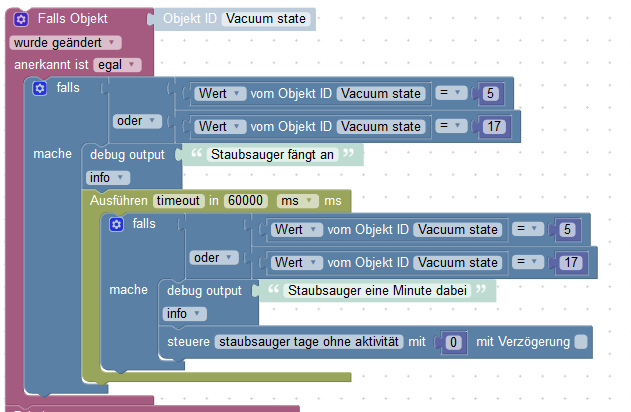Open gear settings of Falls Objekt block
The width and height of the screenshot is (631, 412).
coord(21,19)
